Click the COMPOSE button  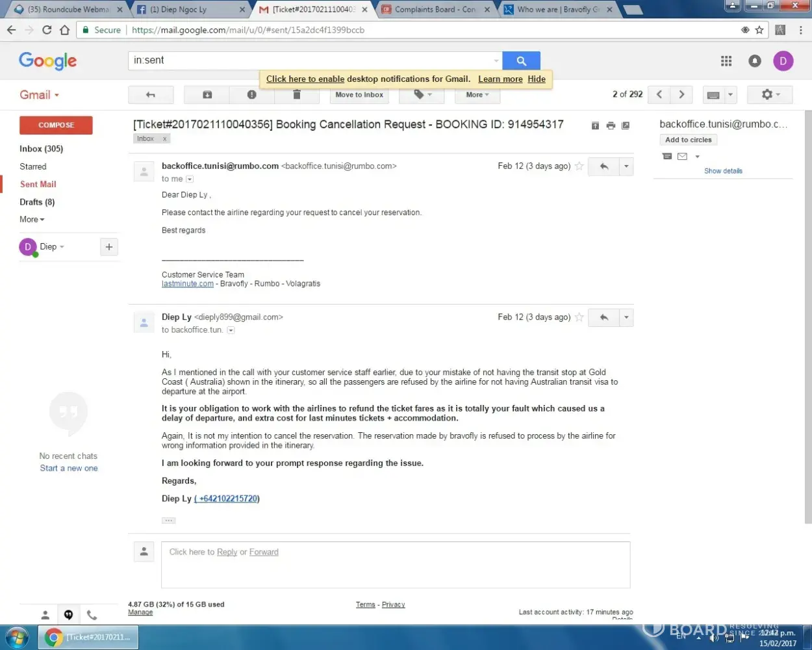[56, 125]
